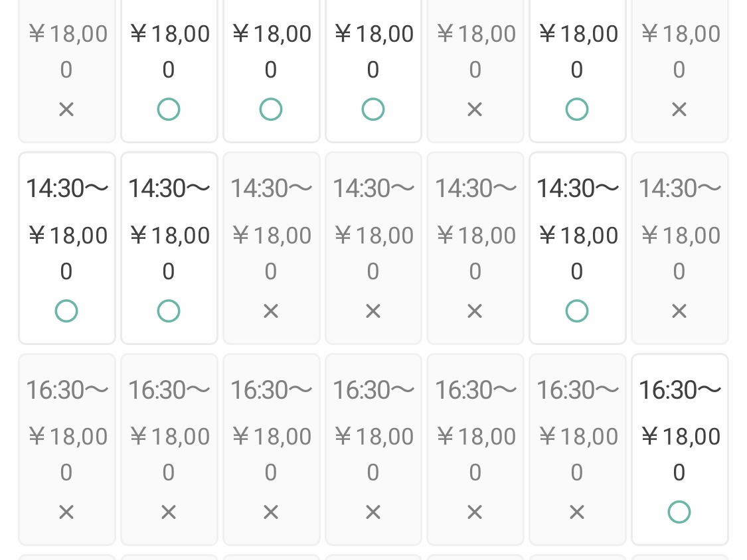747x560 pixels.
Task: Click the X mark in the fifth-column 14:30 slot
Action: click(475, 311)
